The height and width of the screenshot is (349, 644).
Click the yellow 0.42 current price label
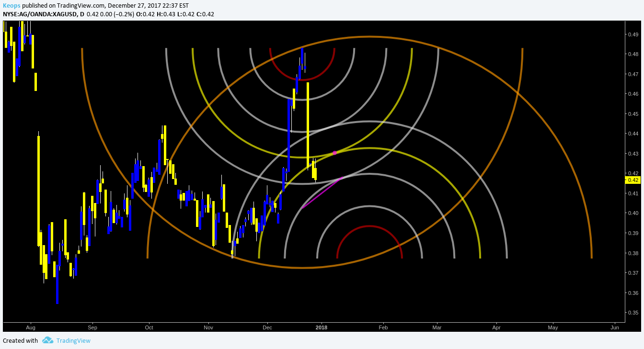[x=633, y=180]
